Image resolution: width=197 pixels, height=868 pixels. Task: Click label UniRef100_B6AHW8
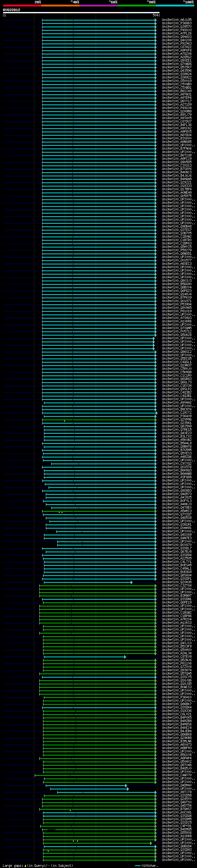(177, 474)
